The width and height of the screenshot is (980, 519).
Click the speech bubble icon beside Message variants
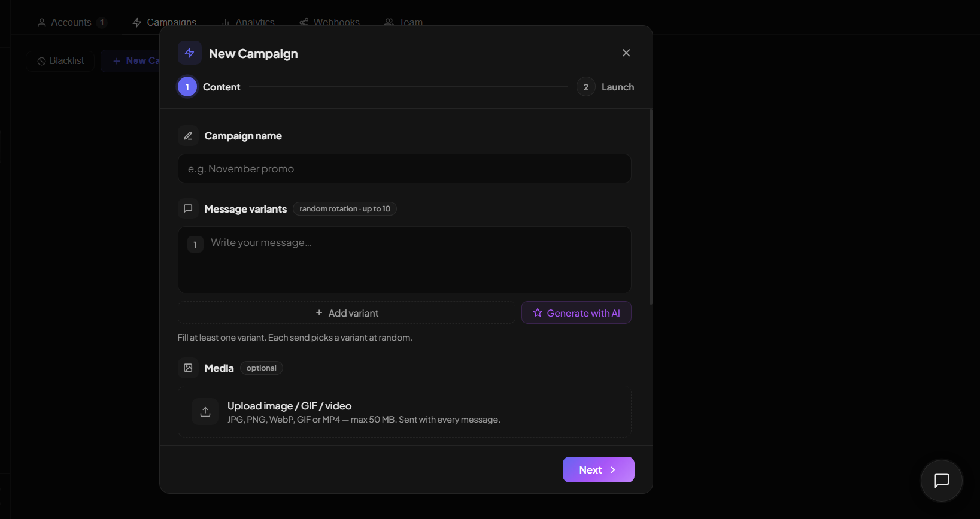click(x=188, y=209)
